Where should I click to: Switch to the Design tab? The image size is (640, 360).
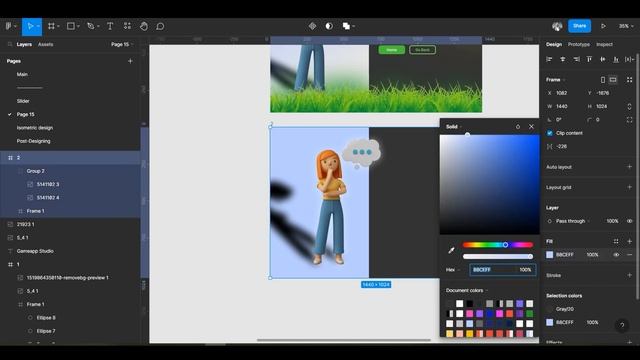click(x=554, y=44)
